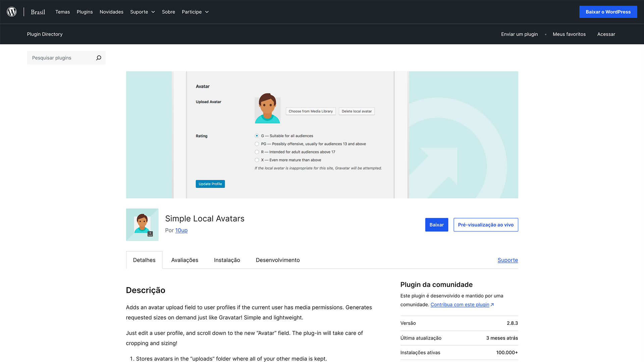This screenshot has height=362, width=644.
Task: Click the Versão label
Action: tap(408, 323)
